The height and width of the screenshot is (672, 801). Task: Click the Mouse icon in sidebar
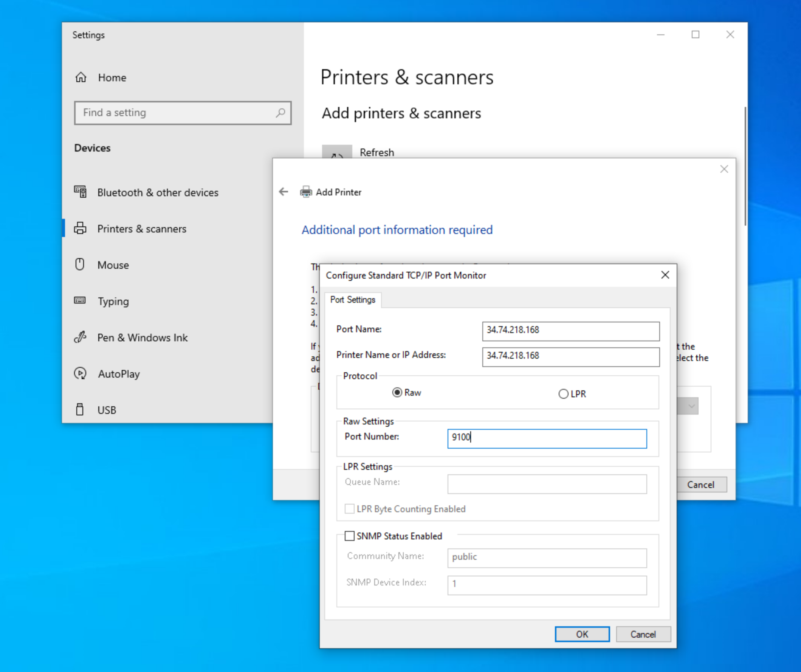pyautogui.click(x=80, y=264)
